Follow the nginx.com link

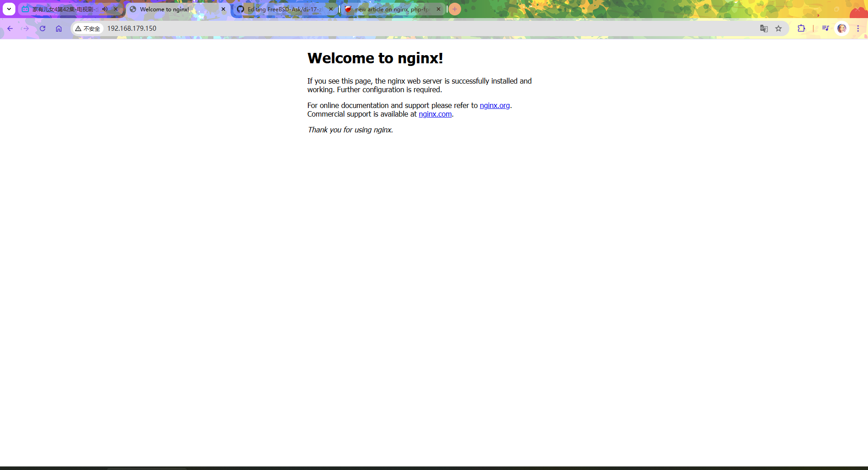435,114
